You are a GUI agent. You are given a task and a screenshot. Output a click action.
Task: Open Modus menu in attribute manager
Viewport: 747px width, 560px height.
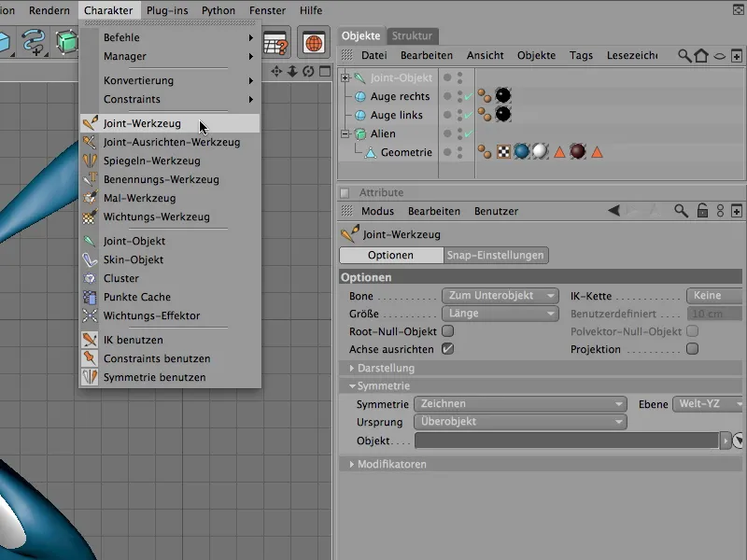click(x=377, y=211)
